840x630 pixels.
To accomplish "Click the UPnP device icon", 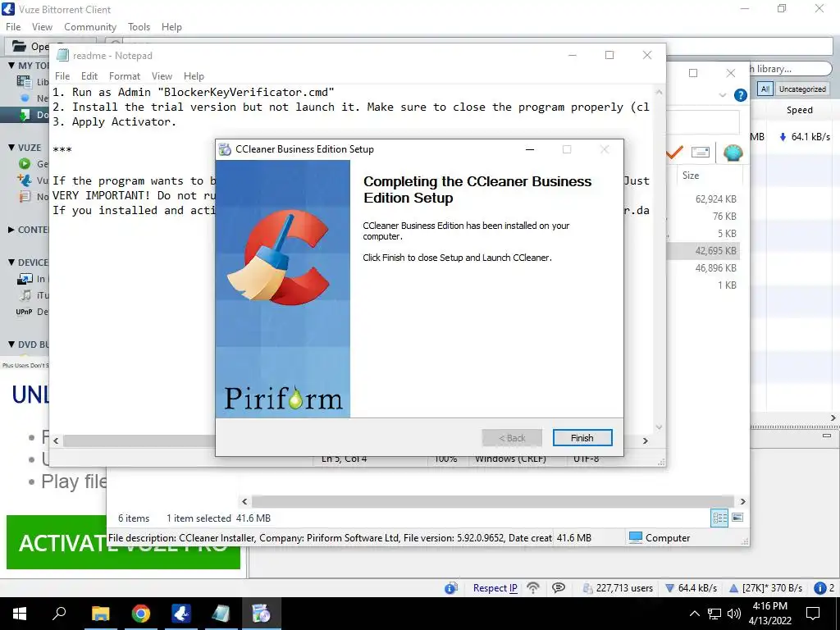I will tap(24, 312).
